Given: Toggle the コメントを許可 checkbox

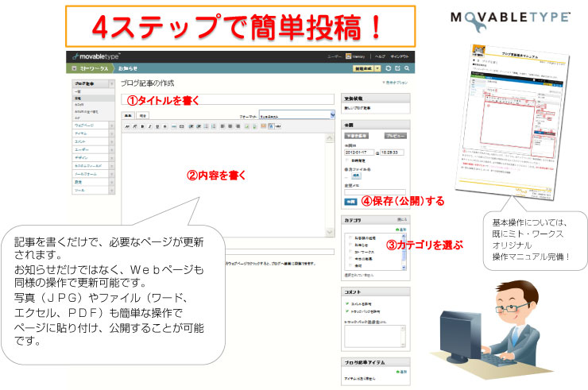Looking at the screenshot, I should [x=347, y=303].
